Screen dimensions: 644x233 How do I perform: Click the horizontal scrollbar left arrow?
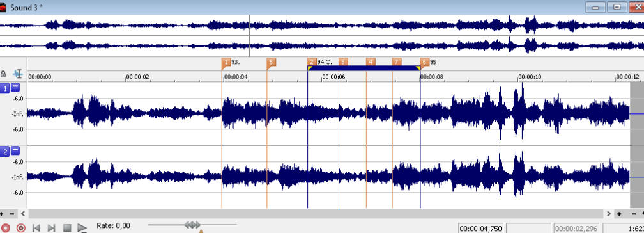23,214
